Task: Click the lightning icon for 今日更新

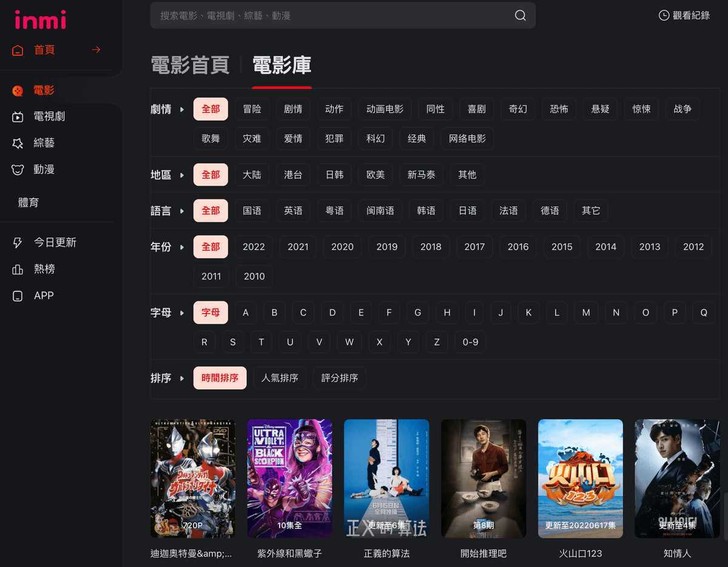Action: [x=18, y=243]
